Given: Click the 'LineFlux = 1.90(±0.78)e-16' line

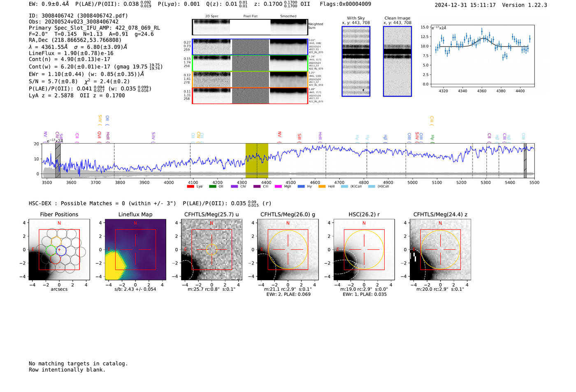Looking at the screenshot, I should pyautogui.click(x=71, y=53).
